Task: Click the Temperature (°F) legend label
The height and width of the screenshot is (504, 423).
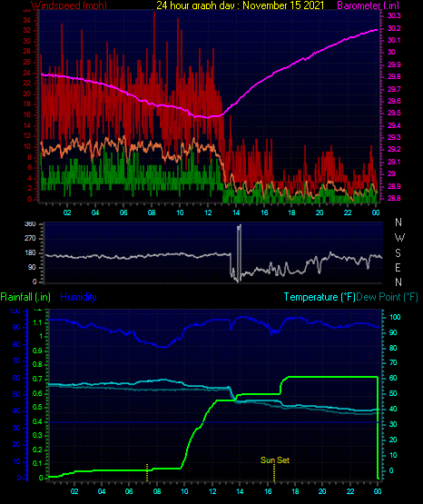Action: pos(320,297)
